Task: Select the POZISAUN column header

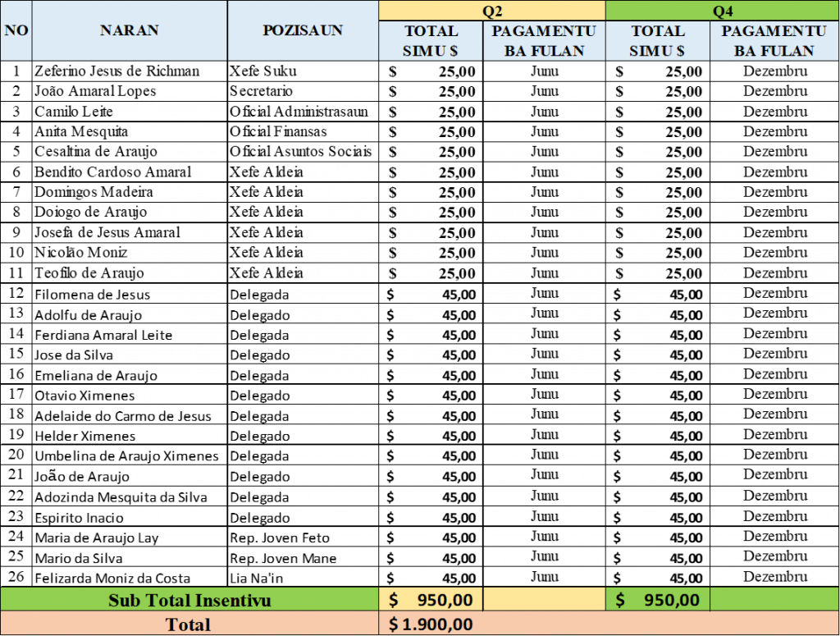Action: [303, 30]
